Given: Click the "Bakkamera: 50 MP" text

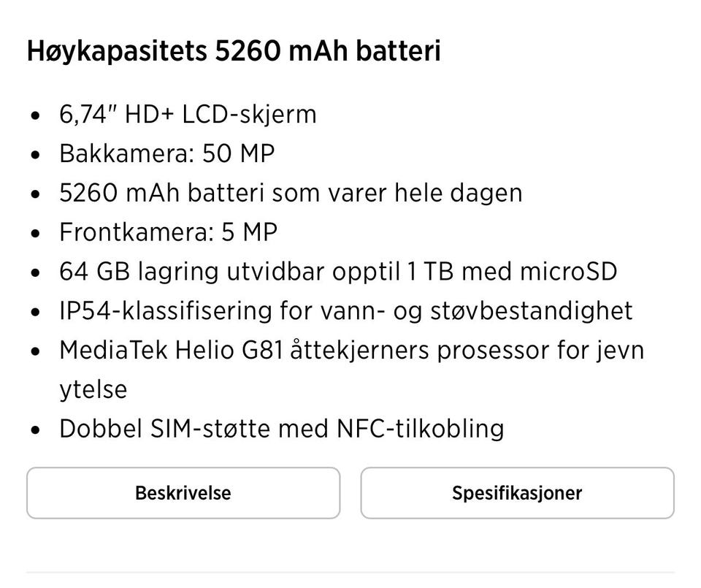Looking at the screenshot, I should [166, 154].
